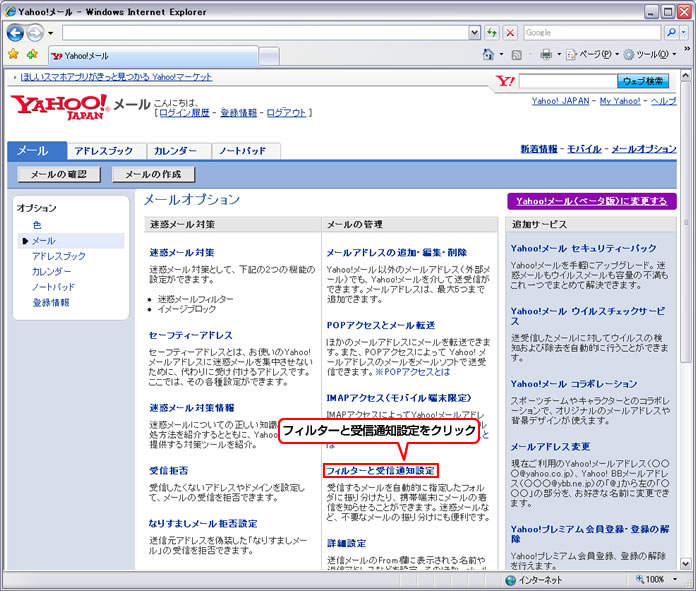696x591 pixels.
Task: Click the page scrollbar down arrow
Action: pyautogui.click(x=686, y=564)
